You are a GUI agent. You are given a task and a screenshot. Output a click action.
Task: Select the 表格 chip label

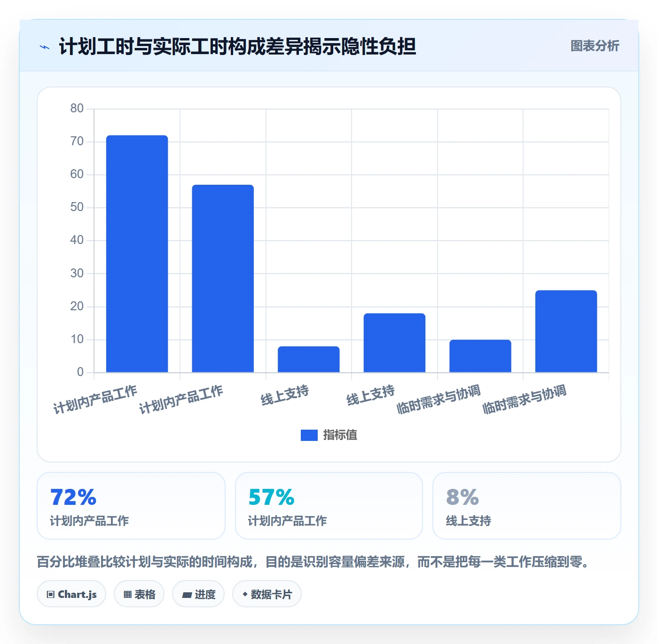click(145, 595)
